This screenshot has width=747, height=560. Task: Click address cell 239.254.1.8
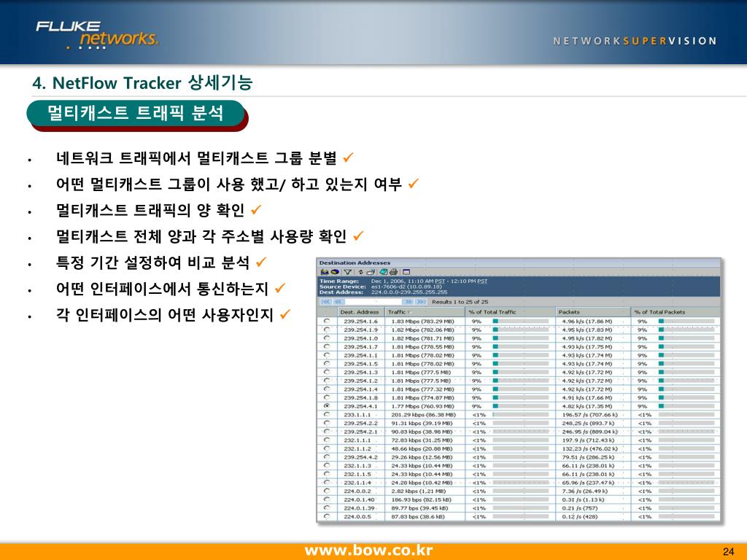coord(360,397)
